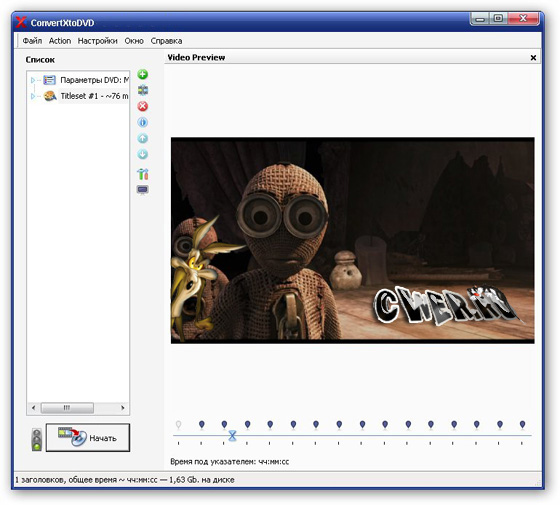Click the first grey chapter marker
Image resolution: width=560 pixels, height=505 pixels.
point(178,425)
